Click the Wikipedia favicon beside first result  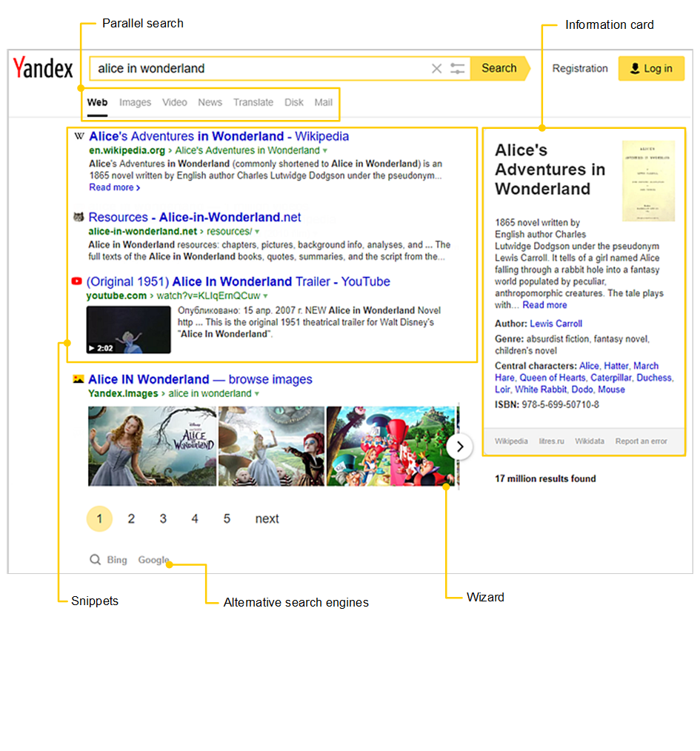tap(79, 136)
